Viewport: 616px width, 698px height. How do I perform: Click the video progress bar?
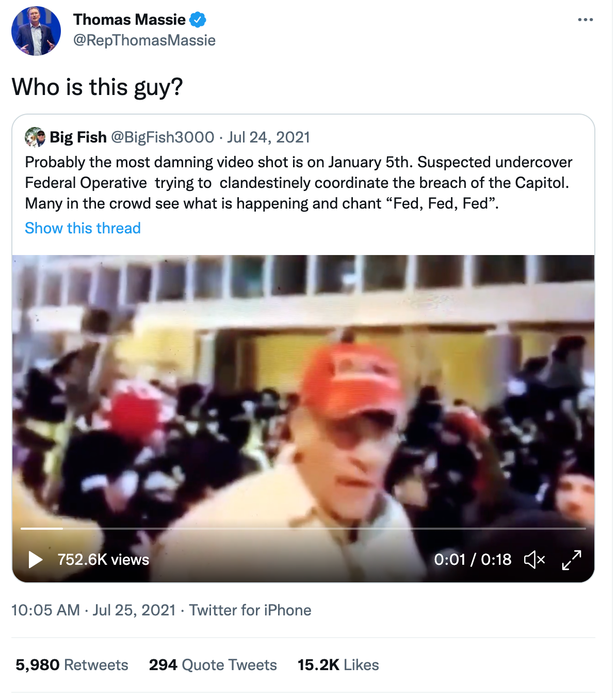303,529
